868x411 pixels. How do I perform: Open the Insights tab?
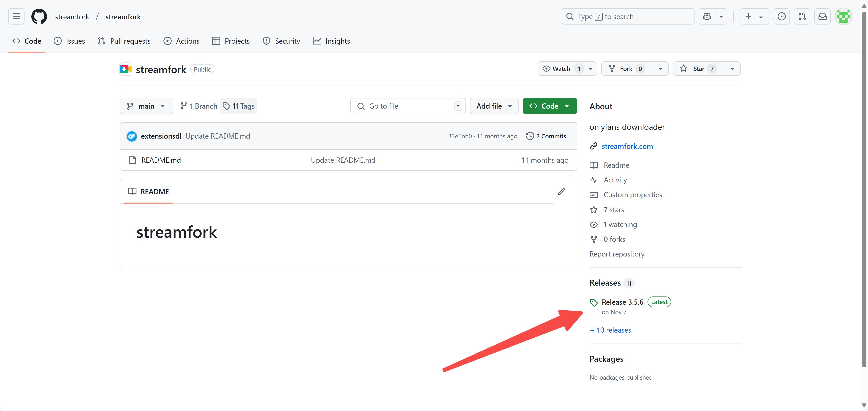[331, 41]
